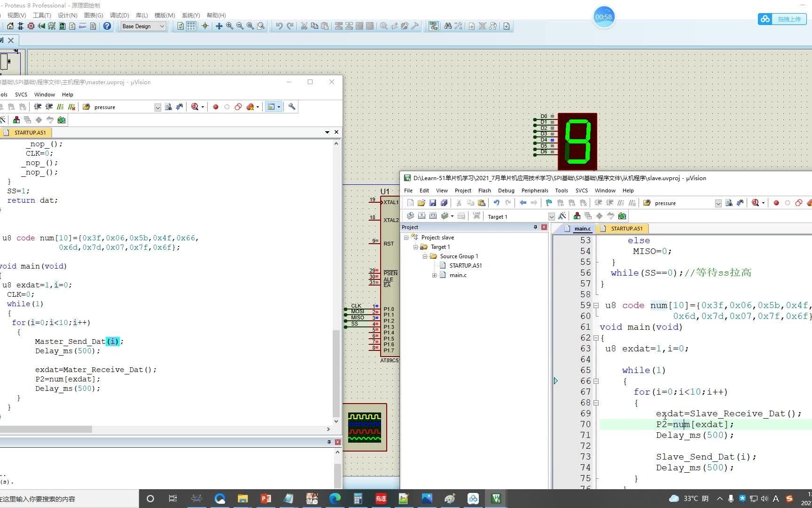The height and width of the screenshot is (508, 812).
Task: Open the Peripherals menu
Action: [535, 190]
